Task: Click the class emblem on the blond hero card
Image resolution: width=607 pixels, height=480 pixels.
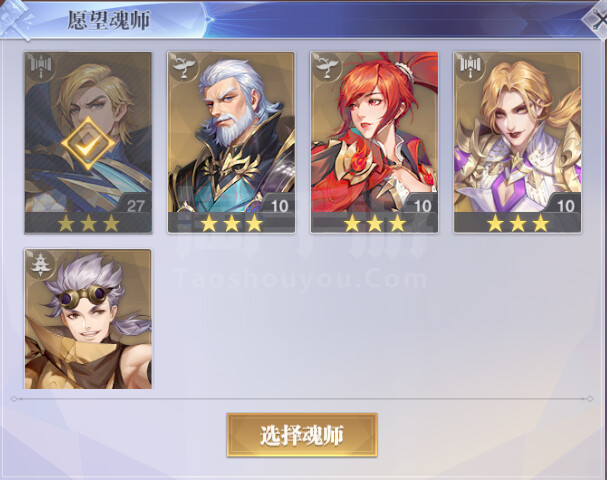Action: tap(41, 66)
